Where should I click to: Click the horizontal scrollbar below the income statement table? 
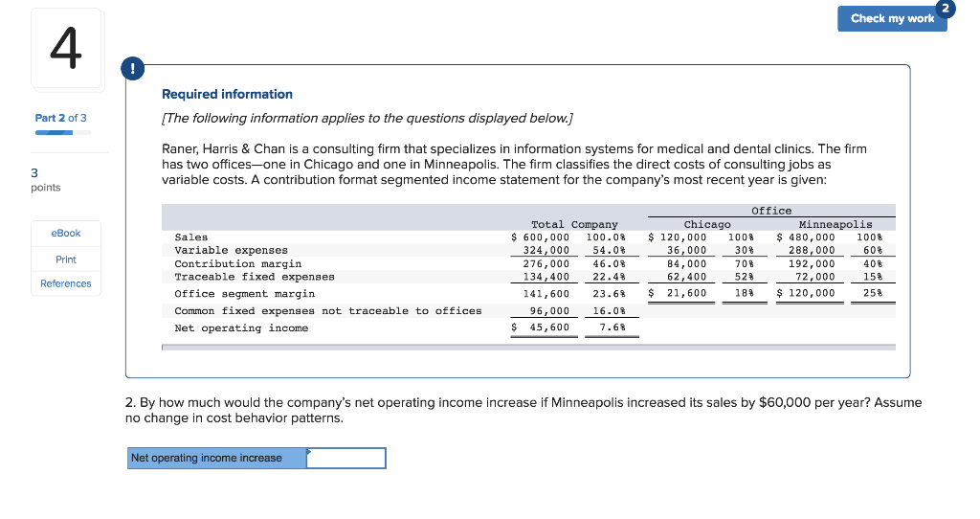click(x=528, y=347)
